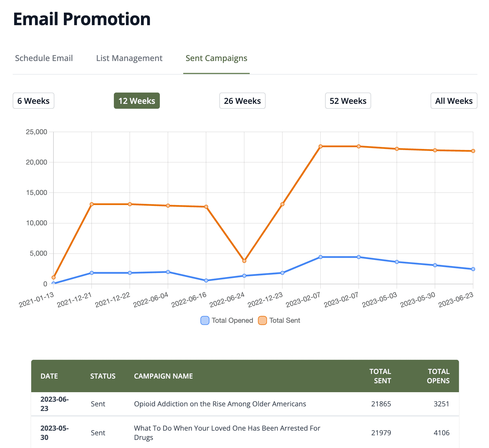This screenshot has width=489, height=448.
Task: Toggle the Total Opened series visibility
Action: pyautogui.click(x=226, y=320)
